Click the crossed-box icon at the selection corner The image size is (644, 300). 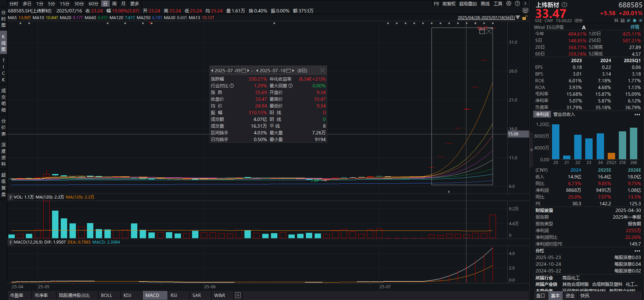(x=489, y=31)
